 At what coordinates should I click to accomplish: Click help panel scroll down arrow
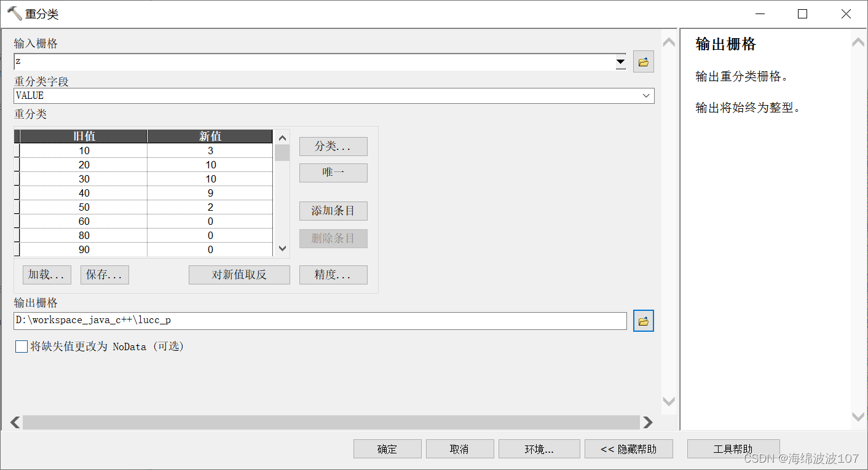pyautogui.click(x=858, y=417)
